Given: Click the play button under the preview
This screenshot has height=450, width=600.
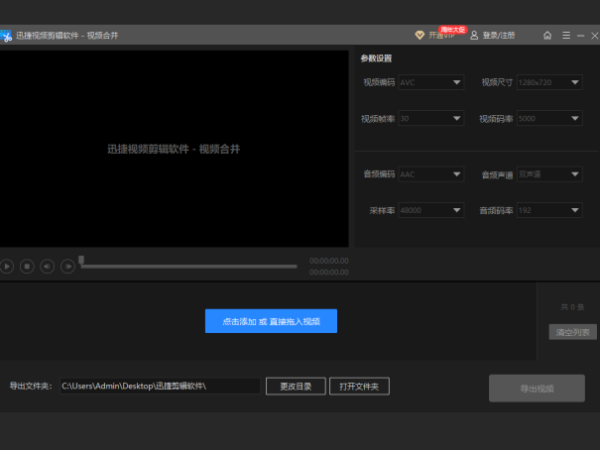Looking at the screenshot, I should (x=7, y=266).
